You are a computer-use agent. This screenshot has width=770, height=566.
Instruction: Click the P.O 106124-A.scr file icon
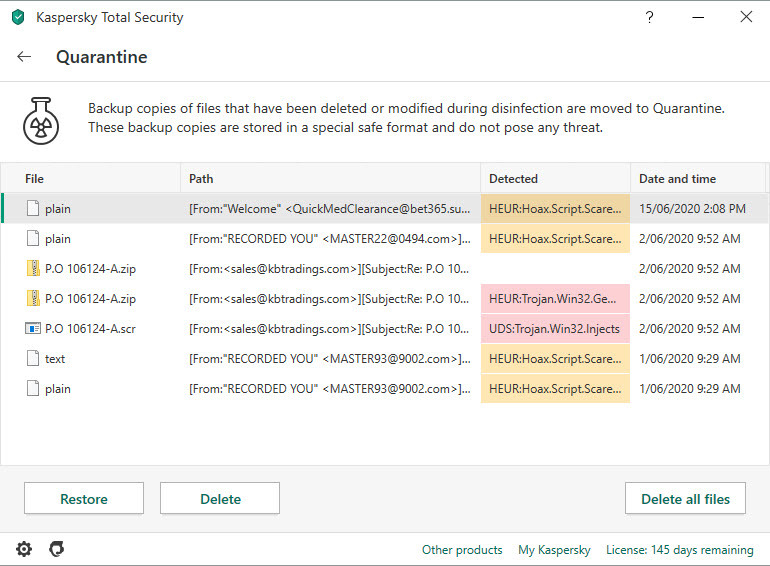[x=33, y=328]
